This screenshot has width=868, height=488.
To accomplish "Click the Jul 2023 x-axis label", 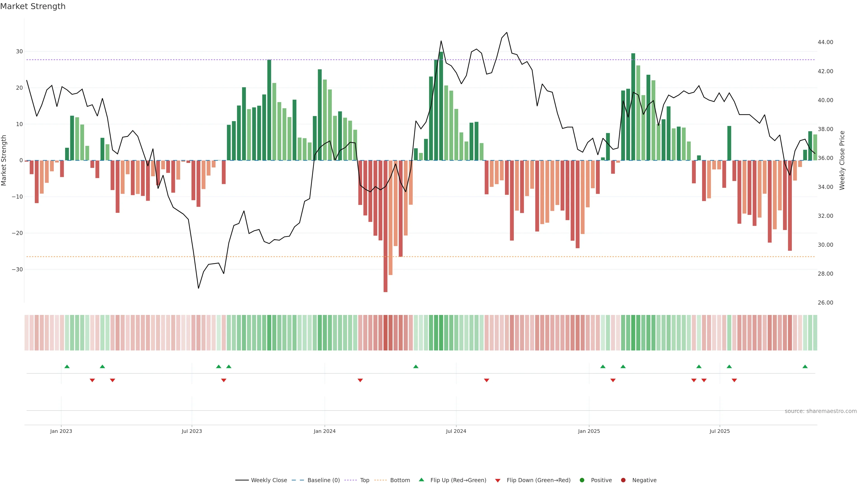I will pos(192,431).
